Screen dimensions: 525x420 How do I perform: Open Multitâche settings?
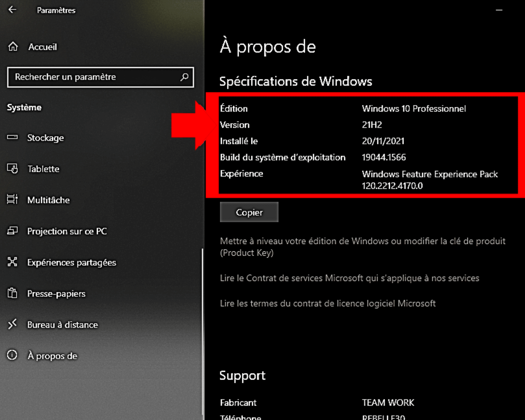tap(49, 200)
